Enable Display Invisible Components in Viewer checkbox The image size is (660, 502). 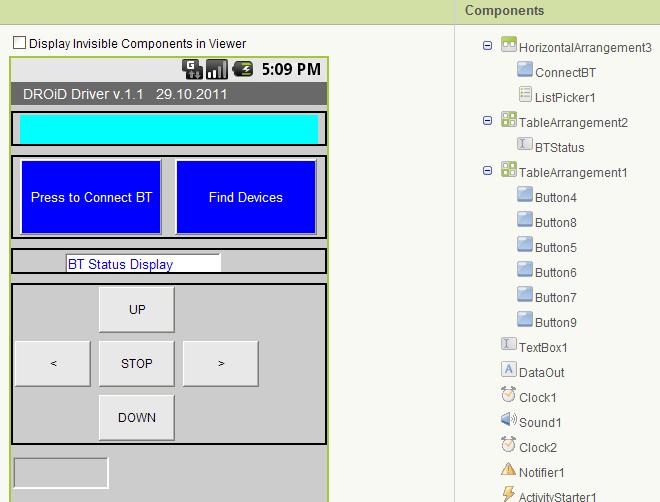point(19,43)
